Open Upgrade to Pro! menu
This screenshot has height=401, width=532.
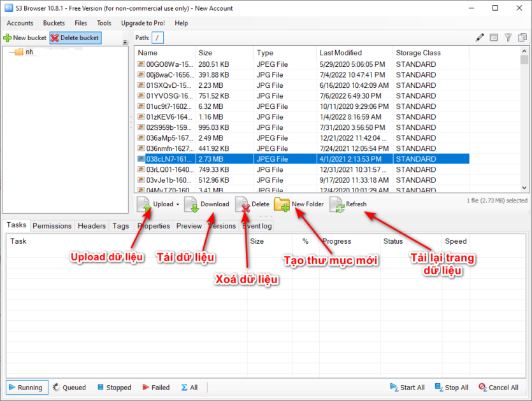click(x=143, y=23)
